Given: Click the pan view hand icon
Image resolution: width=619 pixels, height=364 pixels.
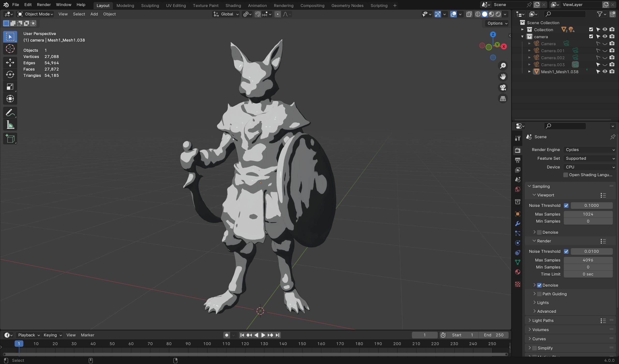Looking at the screenshot, I should point(503,77).
